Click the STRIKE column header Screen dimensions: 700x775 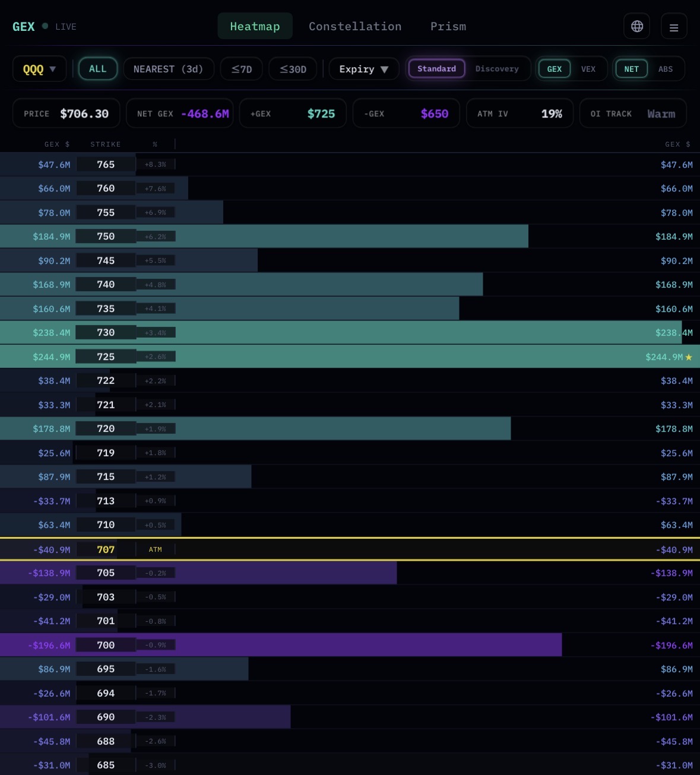click(106, 144)
